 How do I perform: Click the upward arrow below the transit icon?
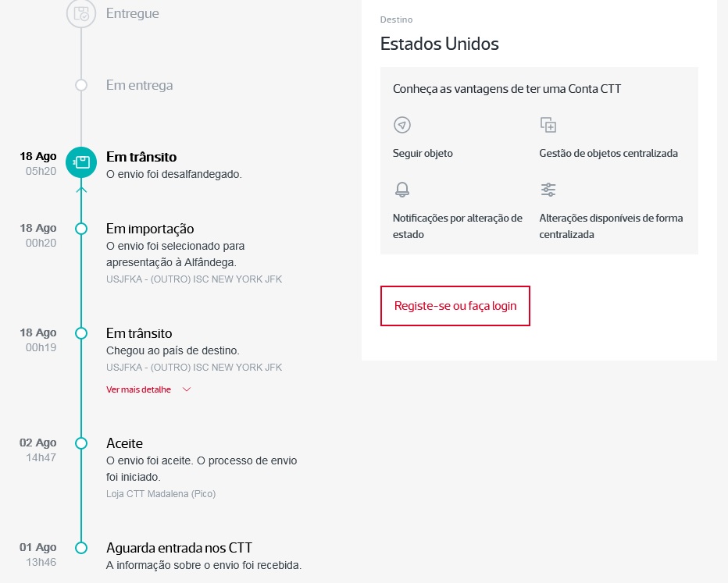pos(81,189)
